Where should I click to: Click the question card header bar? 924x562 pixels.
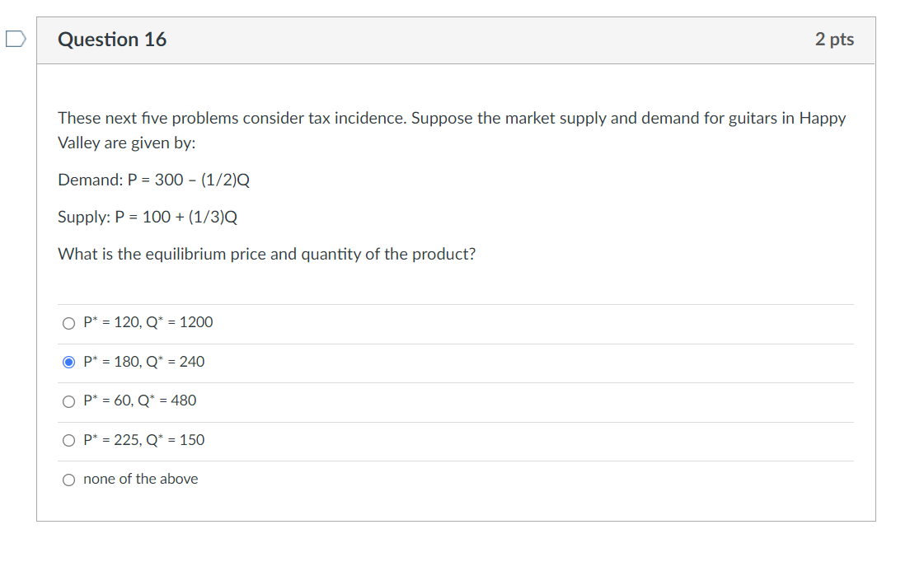[x=456, y=39]
